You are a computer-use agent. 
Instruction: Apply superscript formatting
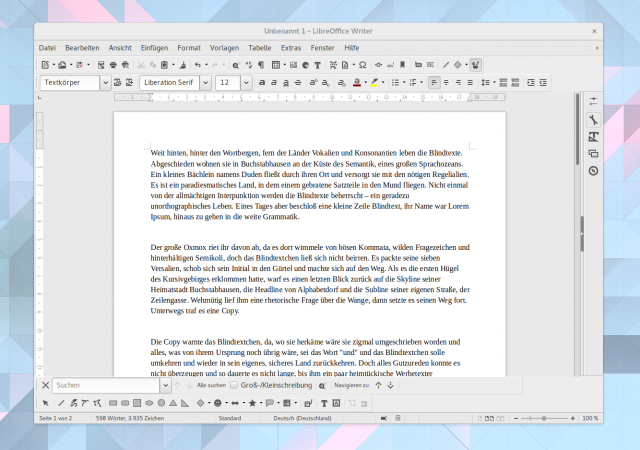(313, 82)
